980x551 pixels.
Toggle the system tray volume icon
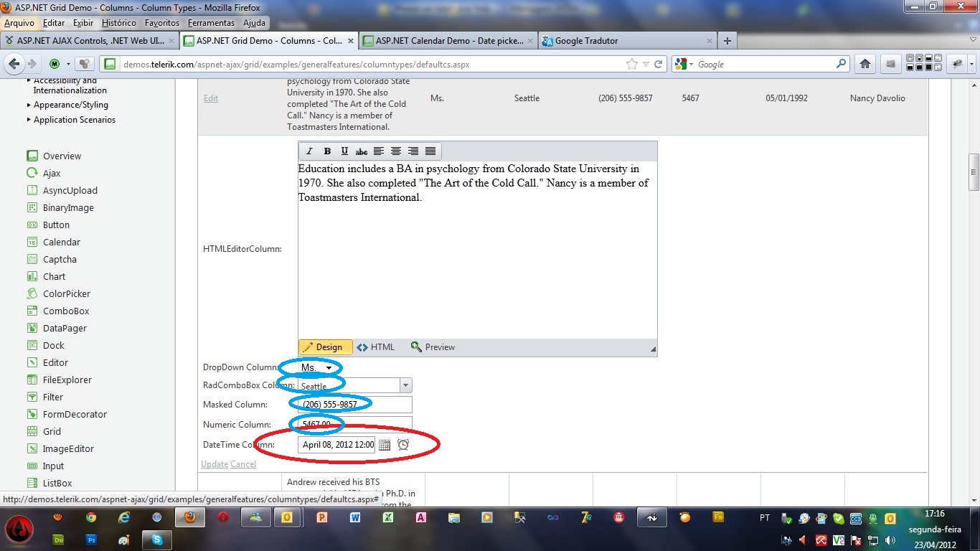pyautogui.click(x=890, y=540)
